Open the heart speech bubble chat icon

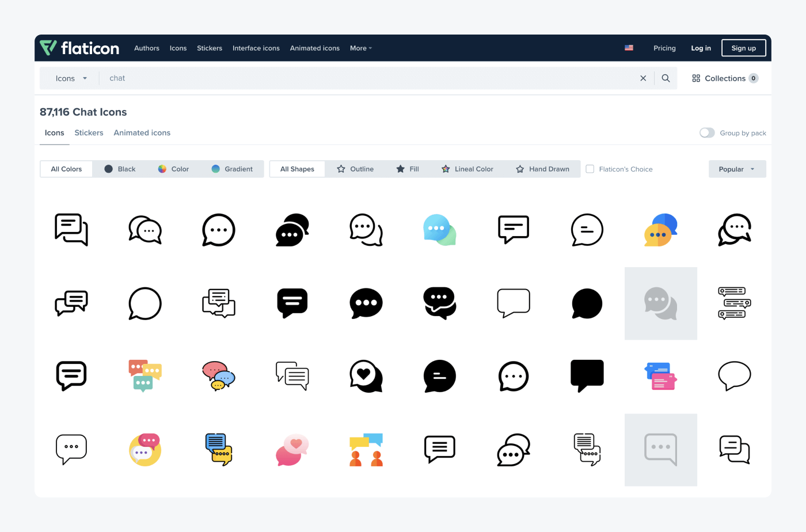[366, 376]
